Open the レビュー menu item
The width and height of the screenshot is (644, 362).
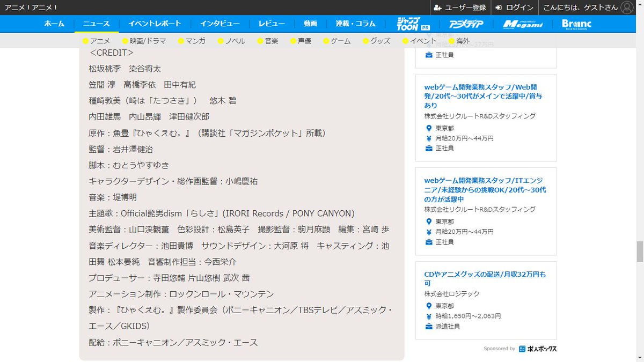pos(272,24)
